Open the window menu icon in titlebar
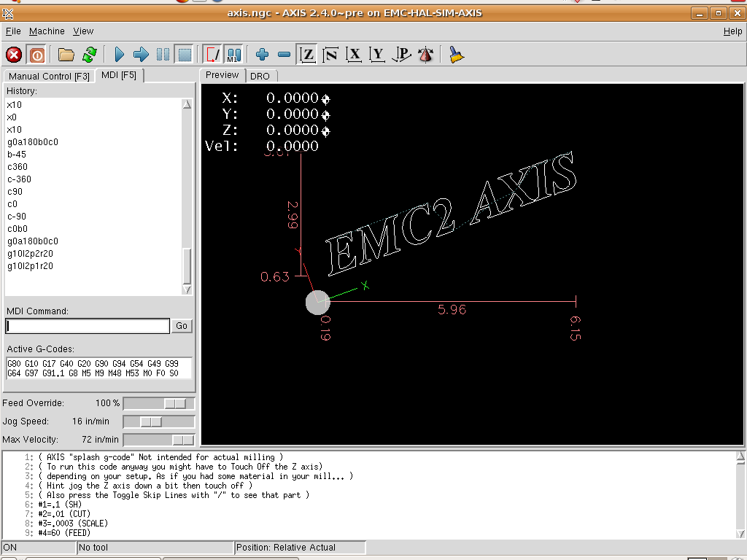 (7, 13)
